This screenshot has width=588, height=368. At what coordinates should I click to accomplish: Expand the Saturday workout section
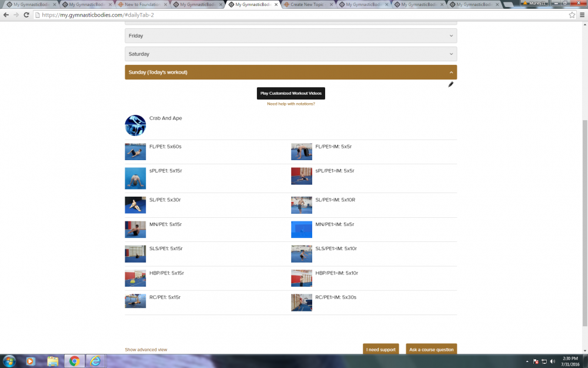point(291,54)
